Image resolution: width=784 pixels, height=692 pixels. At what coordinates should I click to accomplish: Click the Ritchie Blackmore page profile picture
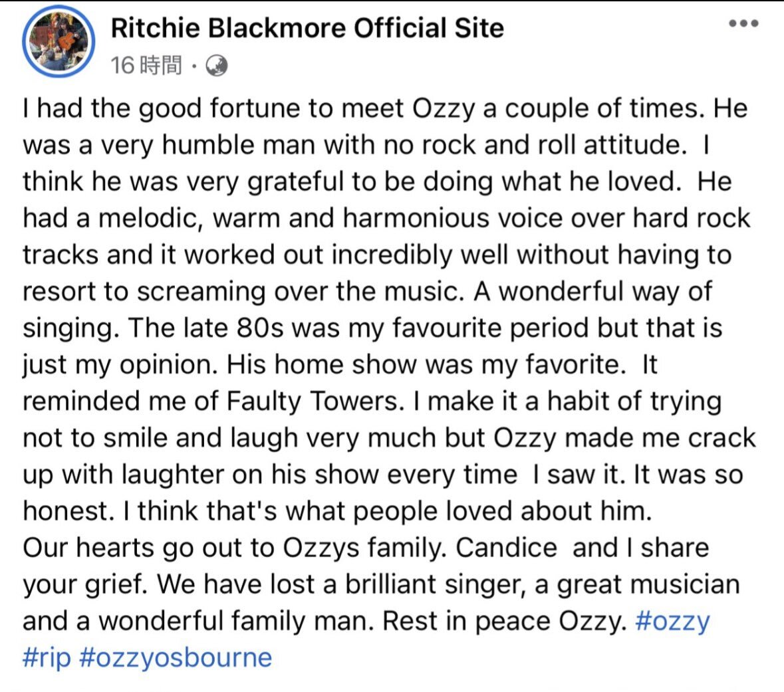click(59, 41)
